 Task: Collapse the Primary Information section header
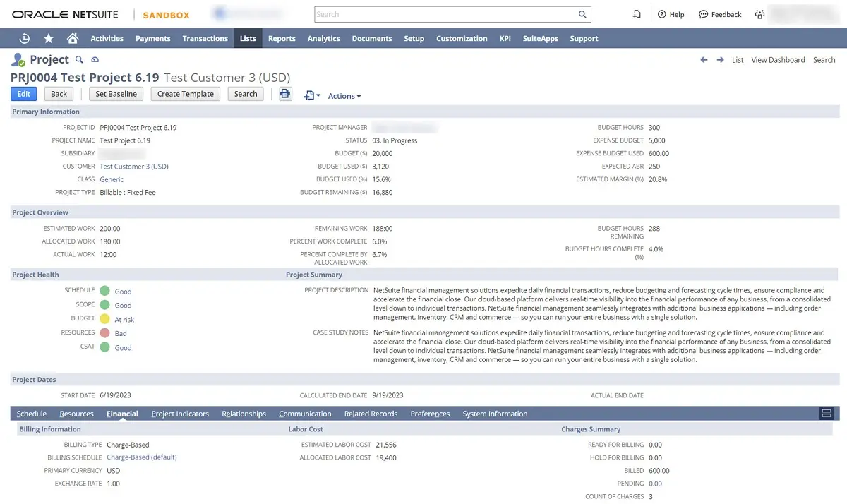pos(424,112)
